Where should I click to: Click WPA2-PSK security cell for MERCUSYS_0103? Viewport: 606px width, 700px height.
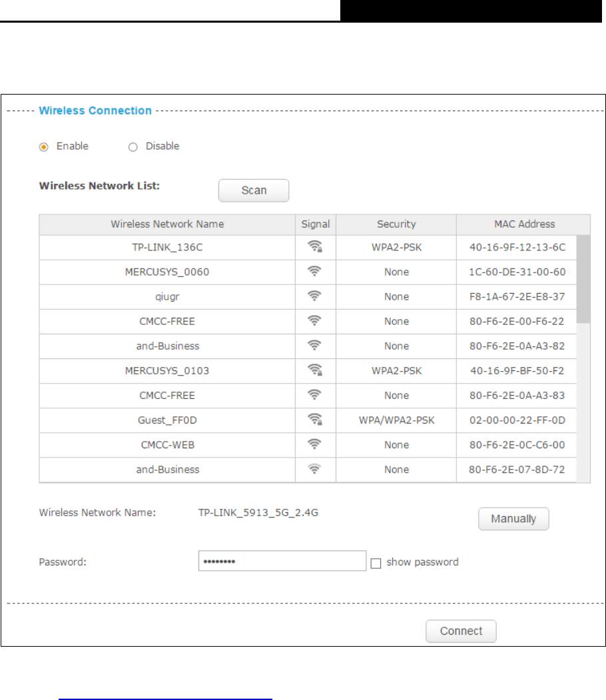397,370
